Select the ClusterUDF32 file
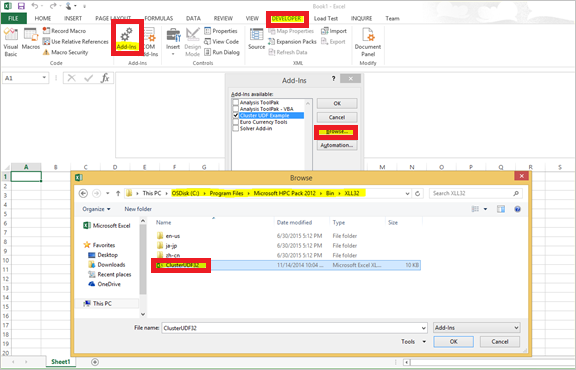 tap(181, 265)
